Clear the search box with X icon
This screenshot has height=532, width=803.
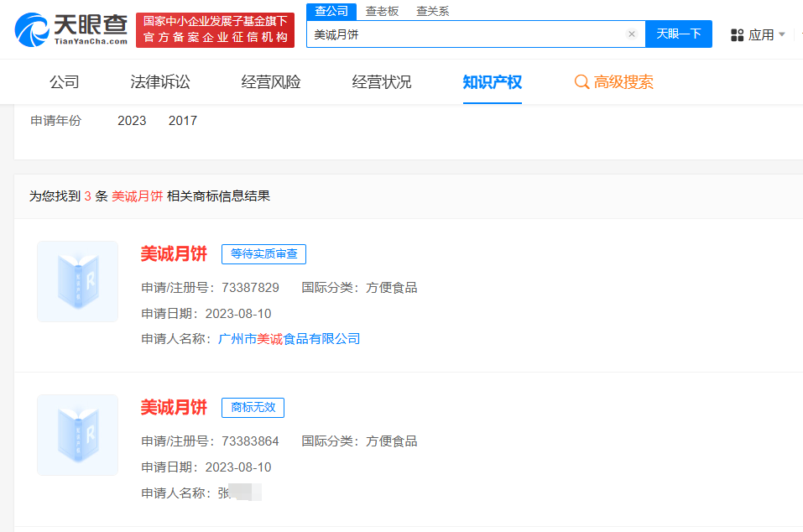(x=632, y=34)
